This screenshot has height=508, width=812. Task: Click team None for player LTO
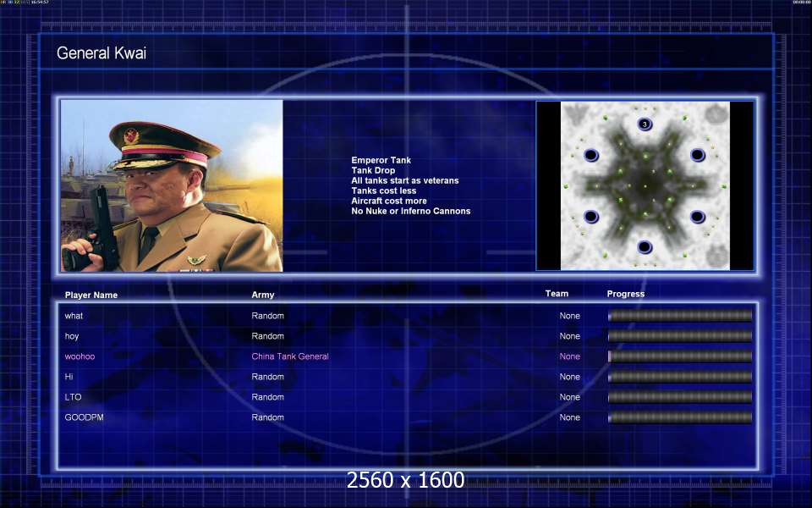(x=569, y=397)
